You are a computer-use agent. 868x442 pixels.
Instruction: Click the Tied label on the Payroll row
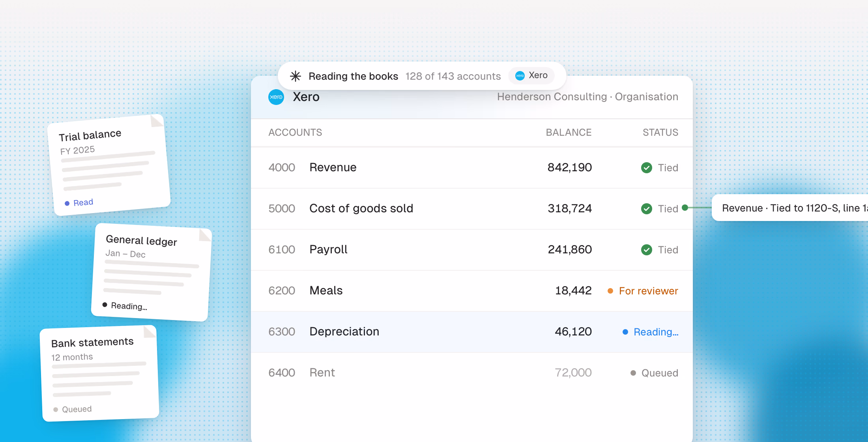668,250
